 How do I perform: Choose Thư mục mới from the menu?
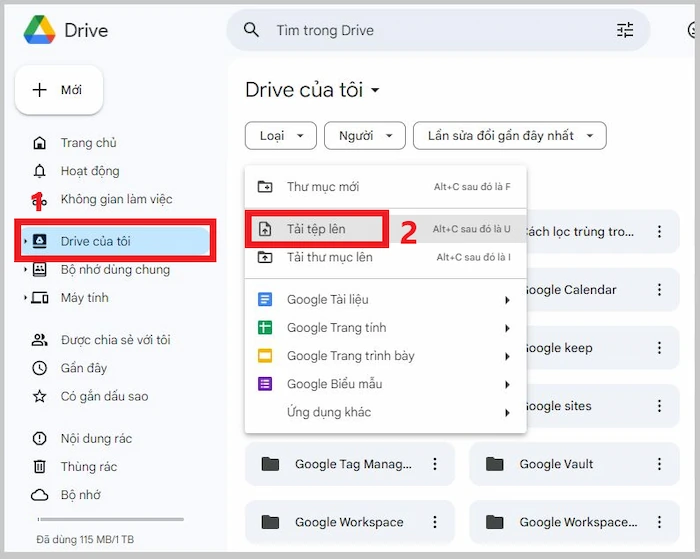[386, 187]
